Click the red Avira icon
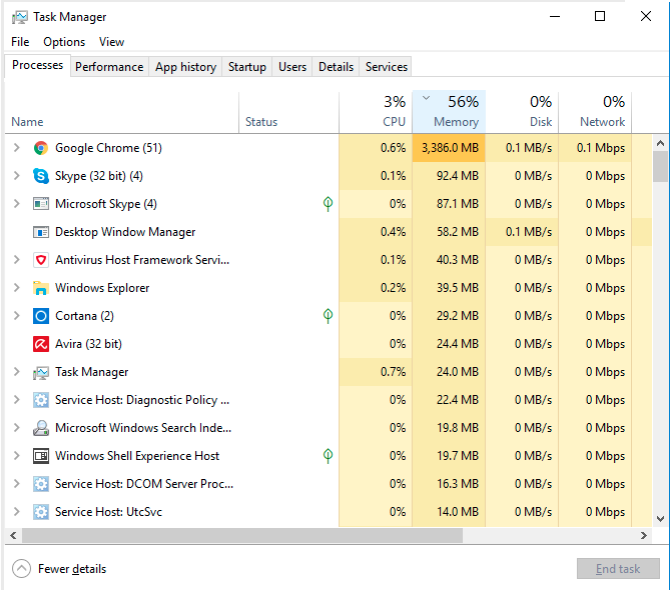This screenshot has width=670, height=590. 41,344
